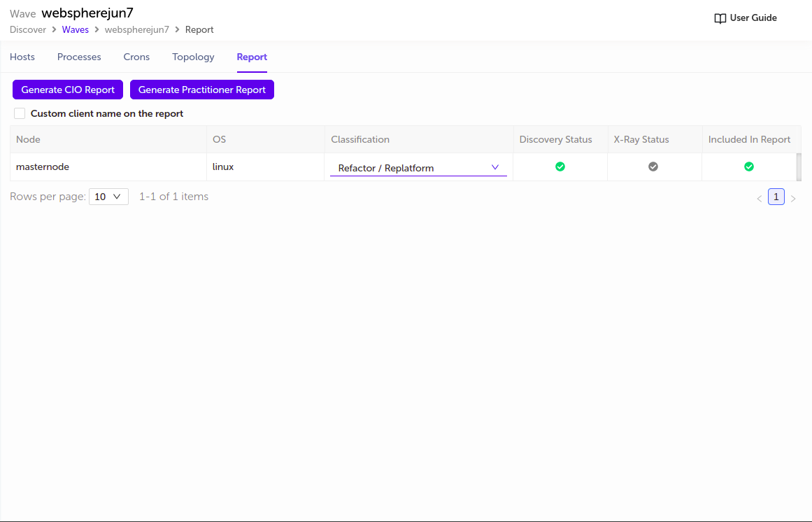The image size is (812, 522).
Task: Switch to the Hosts tab
Action: tap(22, 57)
